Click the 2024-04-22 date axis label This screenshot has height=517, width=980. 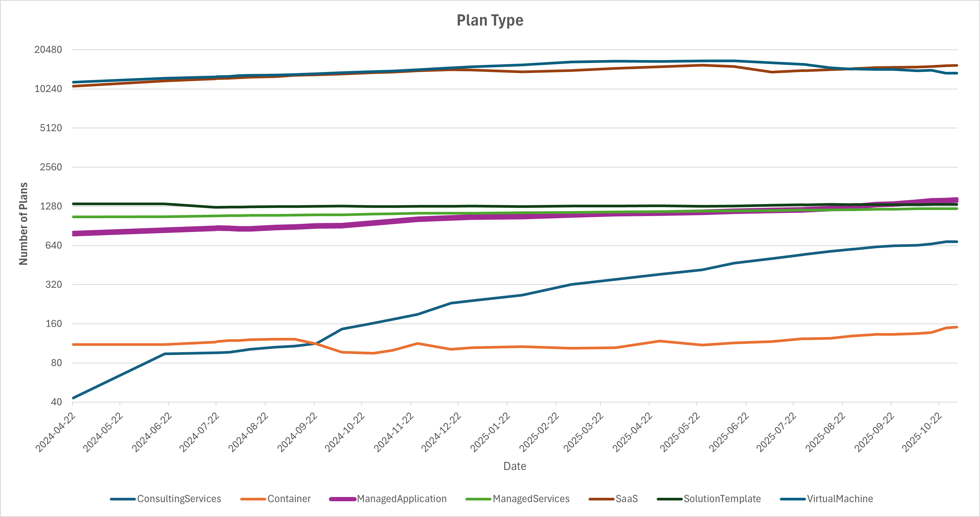[55, 432]
